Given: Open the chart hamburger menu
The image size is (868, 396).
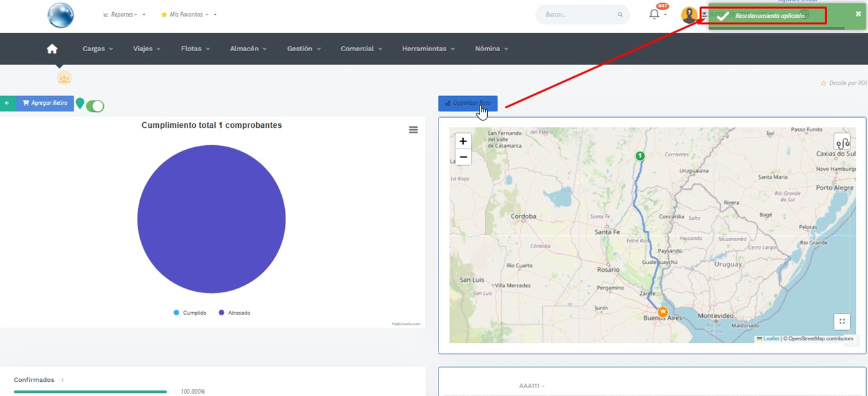Looking at the screenshot, I should (x=414, y=130).
